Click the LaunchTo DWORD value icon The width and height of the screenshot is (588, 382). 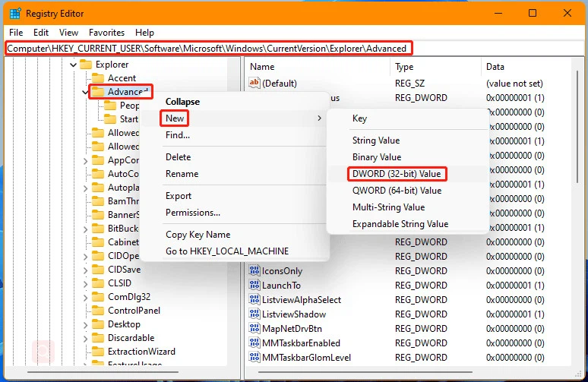[254, 285]
